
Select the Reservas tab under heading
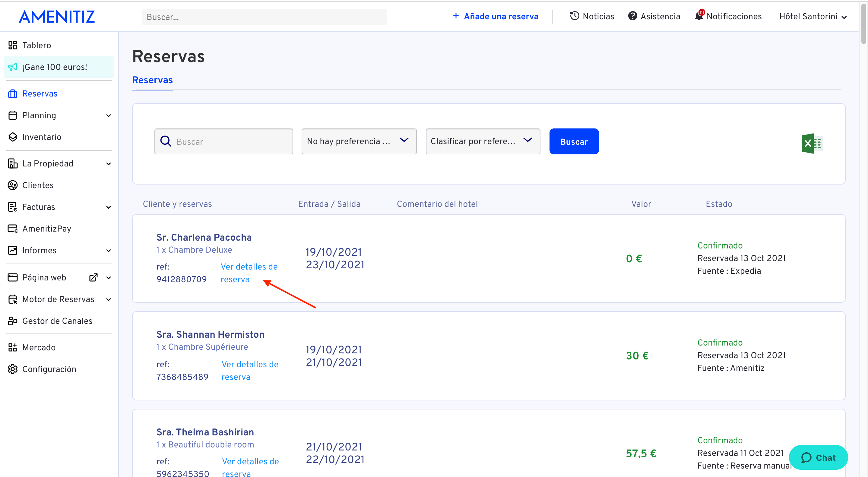tap(152, 80)
